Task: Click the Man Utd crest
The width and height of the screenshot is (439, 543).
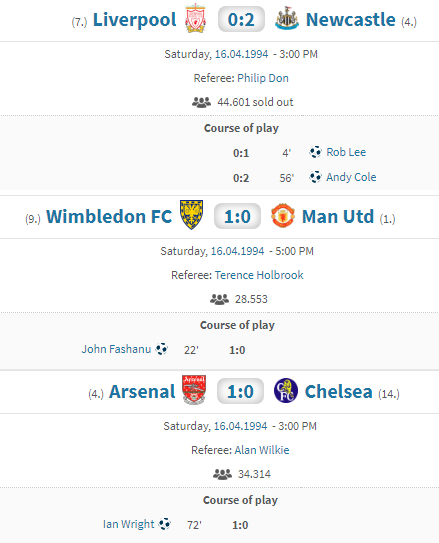Action: point(283,215)
